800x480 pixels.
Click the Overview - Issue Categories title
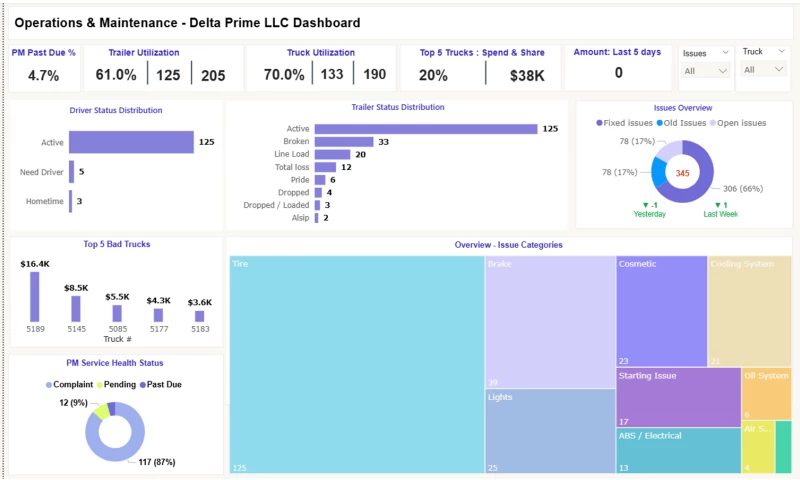pyautogui.click(x=508, y=245)
